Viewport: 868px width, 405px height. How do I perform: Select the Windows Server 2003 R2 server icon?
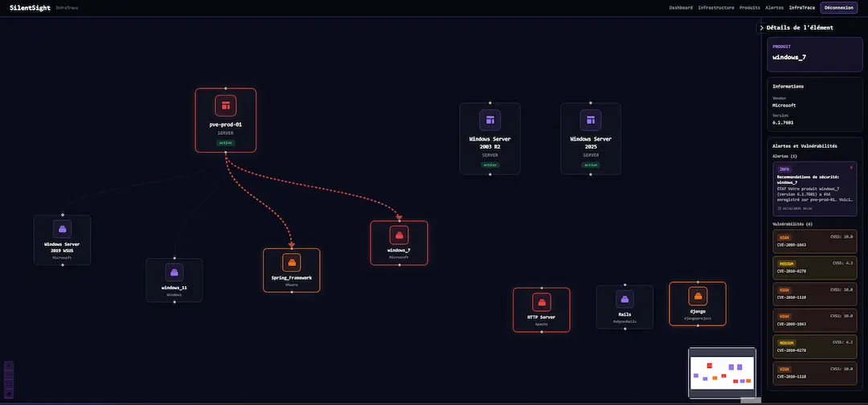pyautogui.click(x=490, y=120)
